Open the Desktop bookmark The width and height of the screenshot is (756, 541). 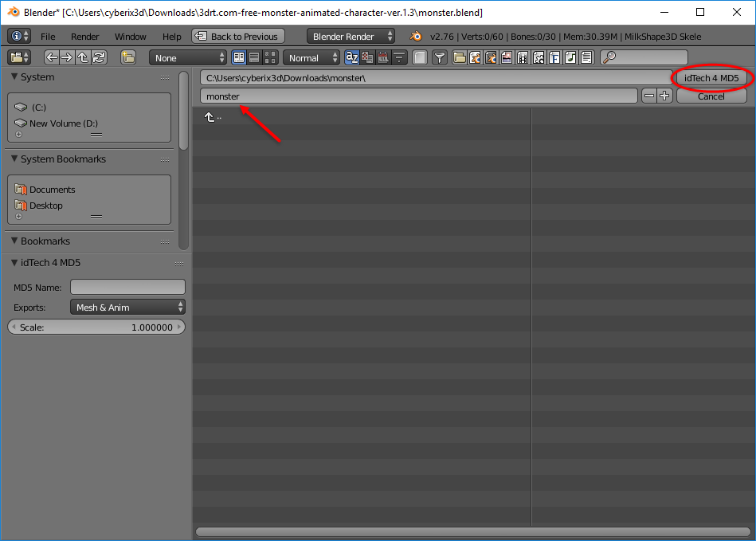45,206
